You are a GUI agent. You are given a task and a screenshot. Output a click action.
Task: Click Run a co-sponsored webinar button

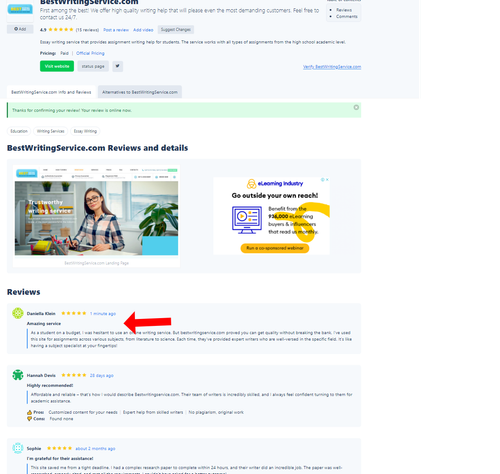coord(275,248)
